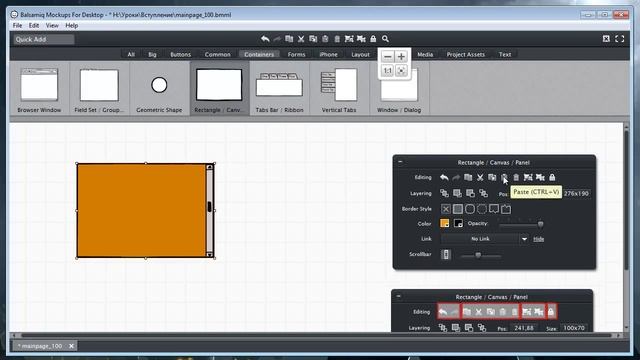Open full-screen presentation mode icon
The height and width of the screenshot is (360, 640).
click(620, 39)
